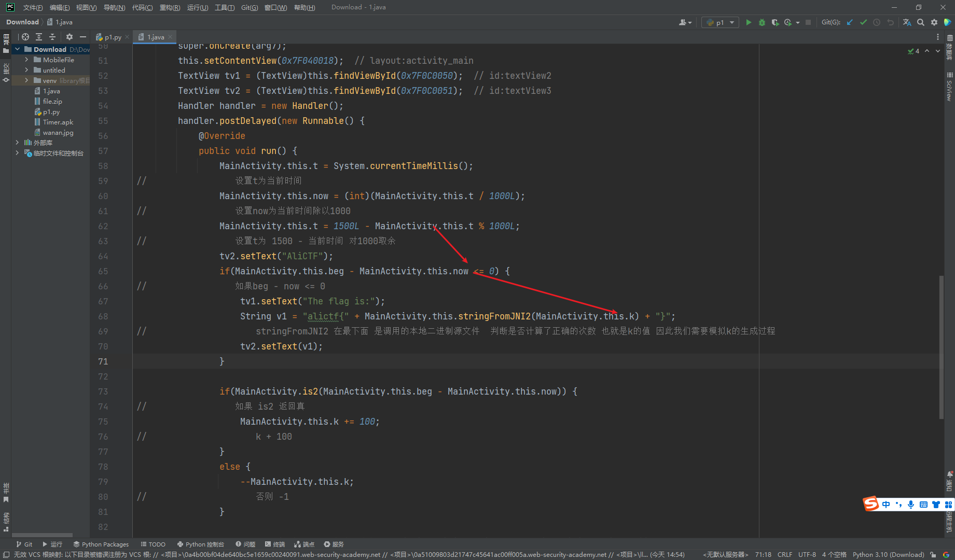Expand all in project tree

[x=39, y=37]
